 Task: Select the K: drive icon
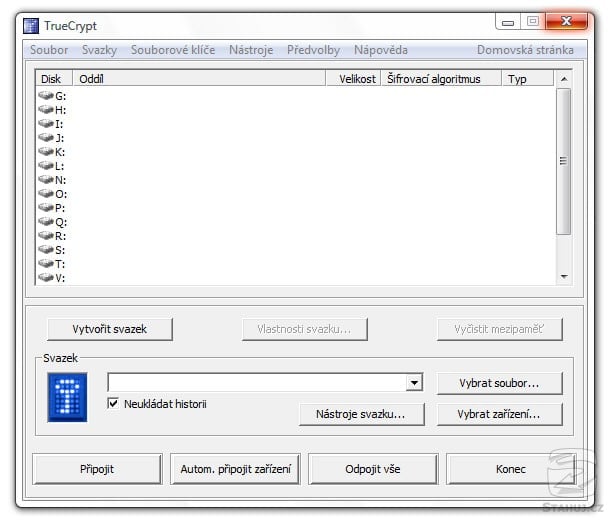(x=46, y=152)
